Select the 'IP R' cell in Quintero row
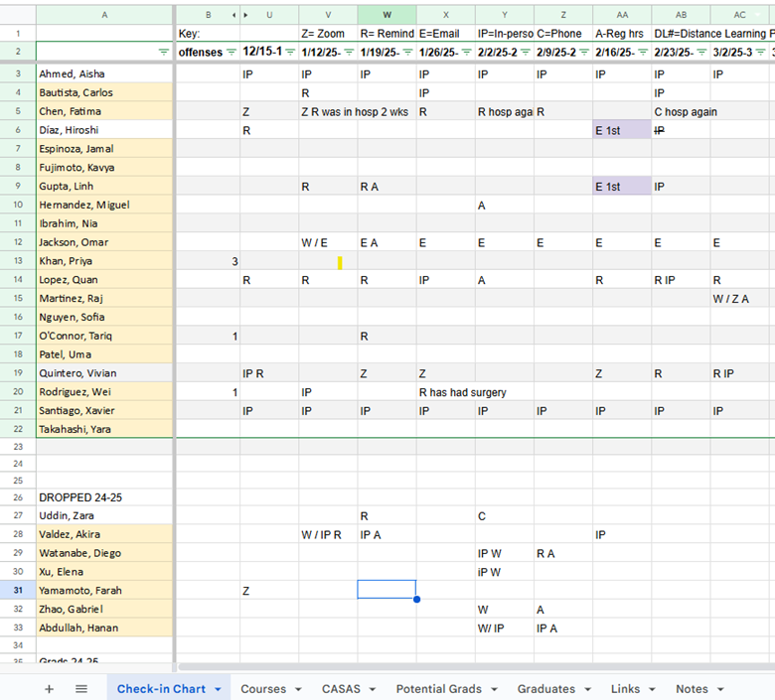Image resolution: width=775 pixels, height=700 pixels. [x=269, y=373]
